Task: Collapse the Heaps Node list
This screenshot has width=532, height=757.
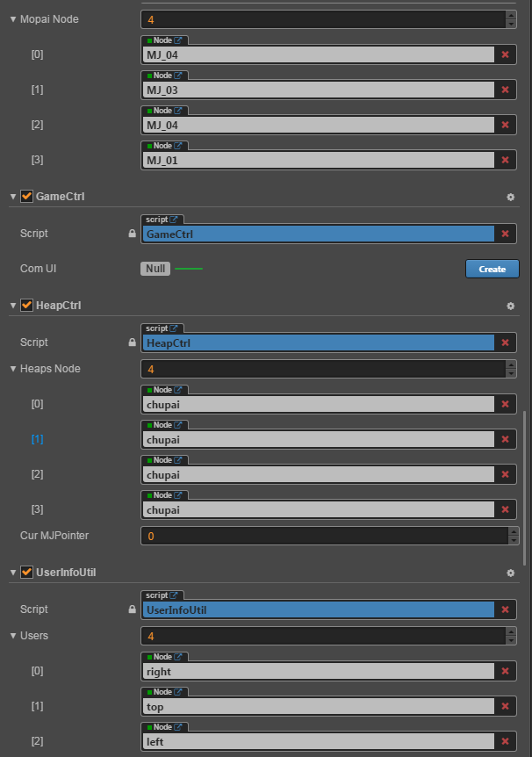Action: tap(12, 369)
